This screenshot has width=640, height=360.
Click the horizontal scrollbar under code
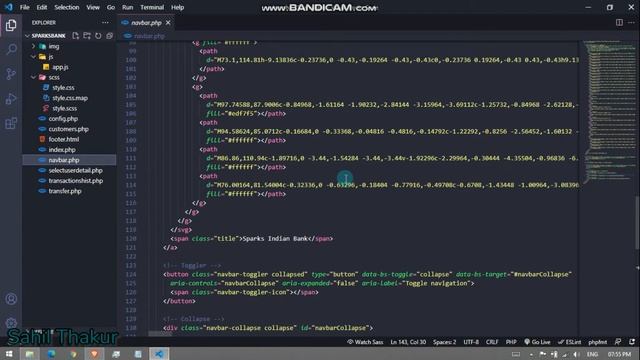click(160, 333)
